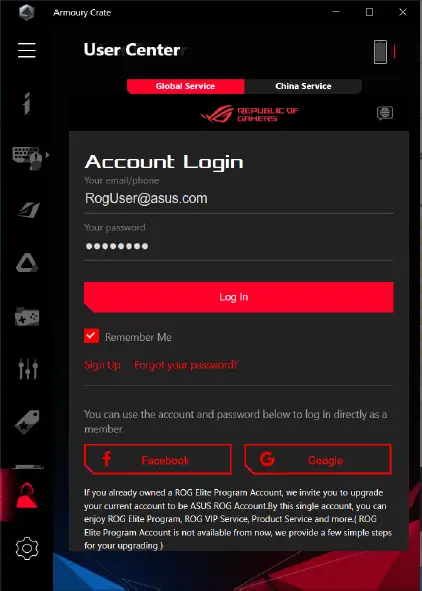Click the Forgot your password link
The width and height of the screenshot is (422, 591).
click(x=186, y=365)
